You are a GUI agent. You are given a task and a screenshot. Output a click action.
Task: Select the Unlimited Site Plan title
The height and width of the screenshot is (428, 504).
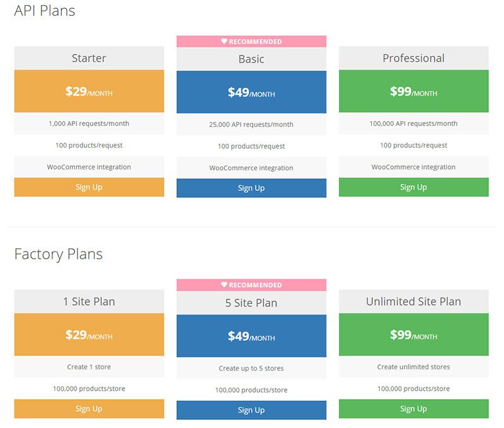tap(413, 301)
